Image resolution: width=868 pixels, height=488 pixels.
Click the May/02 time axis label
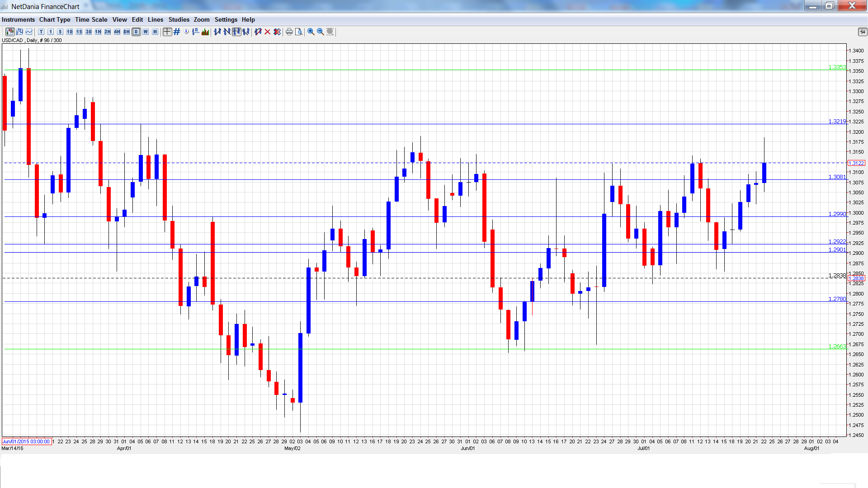[292, 448]
